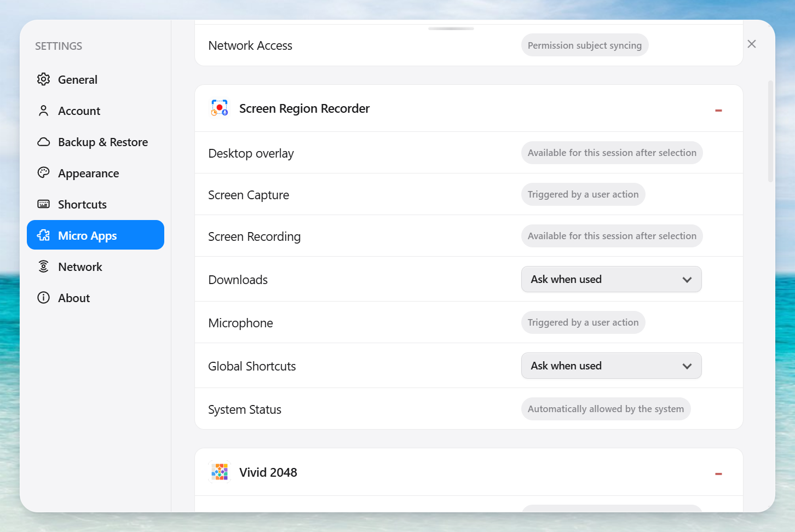Image resolution: width=795 pixels, height=532 pixels.
Task: Click the Micro Apps puzzle icon
Action: 44,235
